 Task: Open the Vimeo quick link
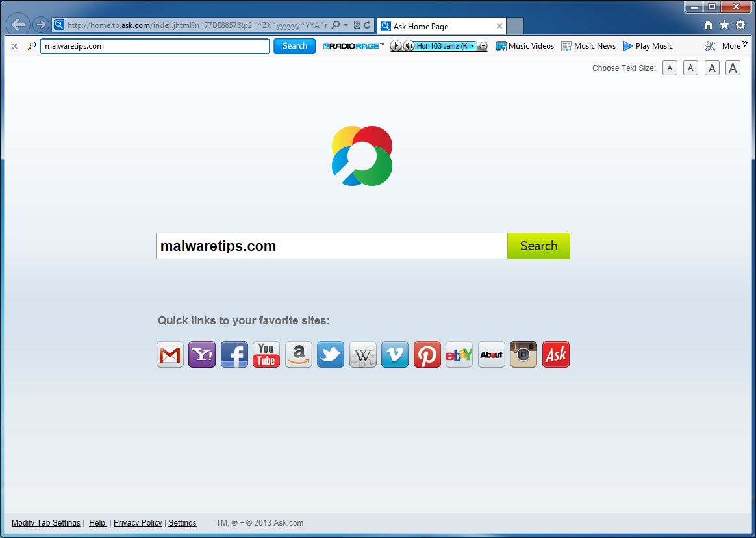coord(395,355)
